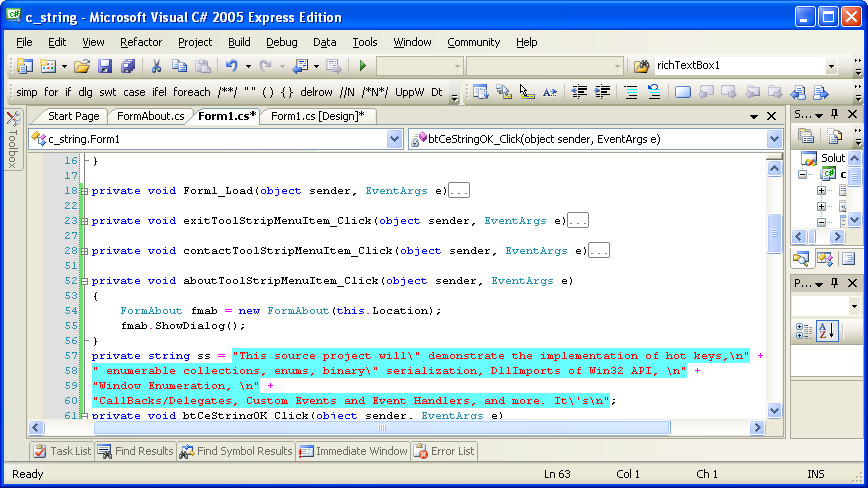
Task: Start debugging with the green play icon
Action: click(363, 66)
